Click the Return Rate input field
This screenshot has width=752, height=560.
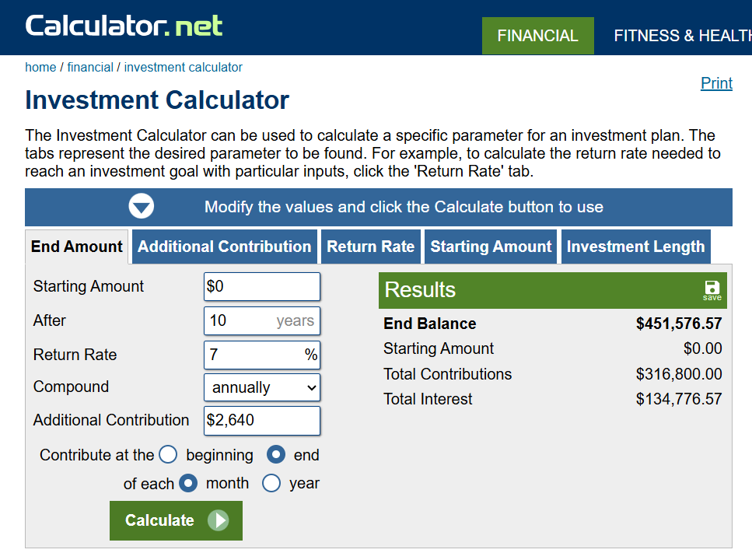tap(254, 355)
